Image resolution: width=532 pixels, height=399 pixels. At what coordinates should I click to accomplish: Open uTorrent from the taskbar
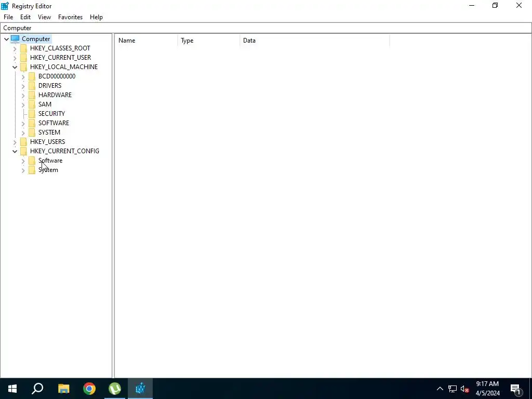(x=115, y=389)
